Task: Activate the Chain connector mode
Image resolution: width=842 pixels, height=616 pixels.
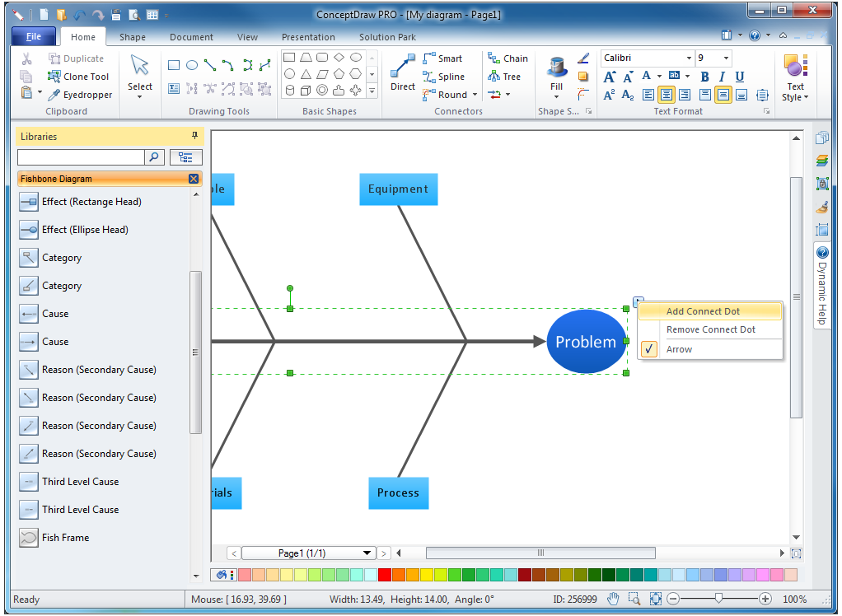Action: click(x=508, y=58)
